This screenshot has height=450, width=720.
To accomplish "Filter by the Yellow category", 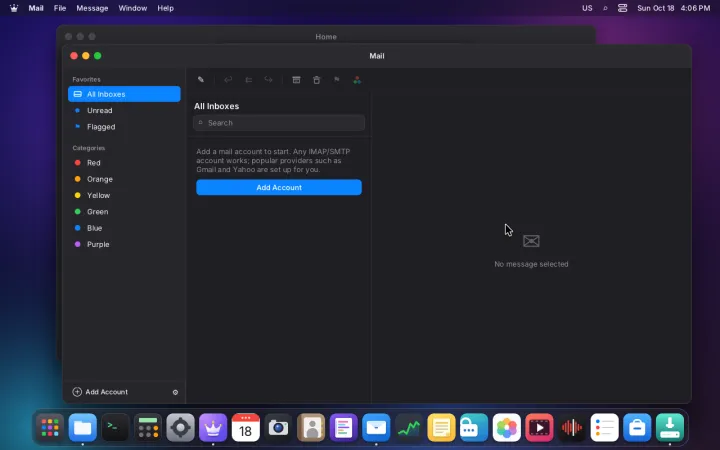I will coord(124,195).
